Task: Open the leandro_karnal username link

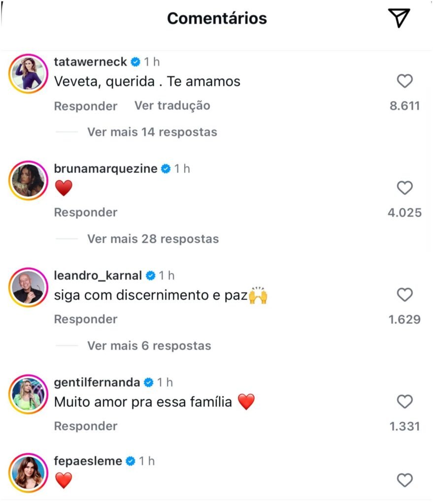Action: 98,275
